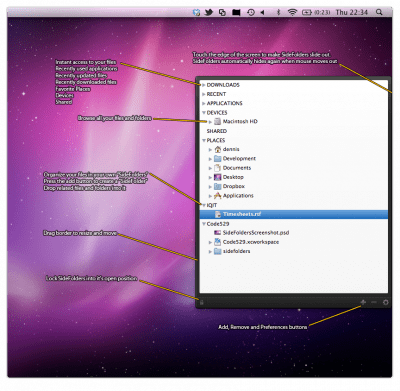This screenshot has height=391, width=400.
Task: Select the SideFoldersScreenshot.psd file icon
Action: tap(217, 233)
